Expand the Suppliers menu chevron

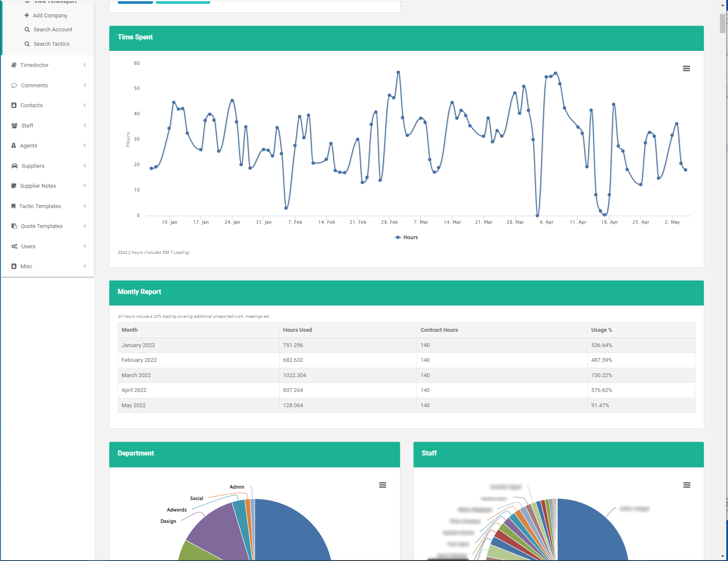click(x=85, y=166)
